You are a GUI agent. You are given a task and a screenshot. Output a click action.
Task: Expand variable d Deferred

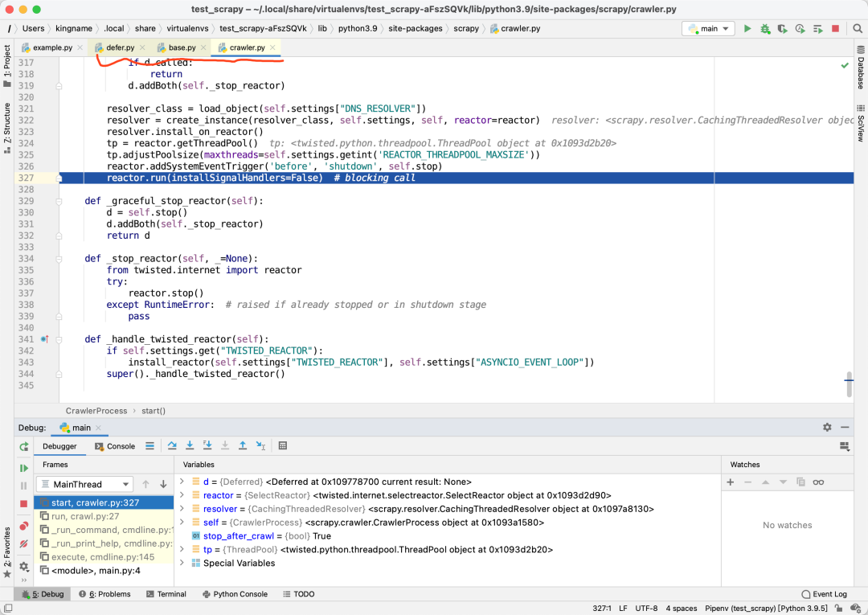[182, 482]
